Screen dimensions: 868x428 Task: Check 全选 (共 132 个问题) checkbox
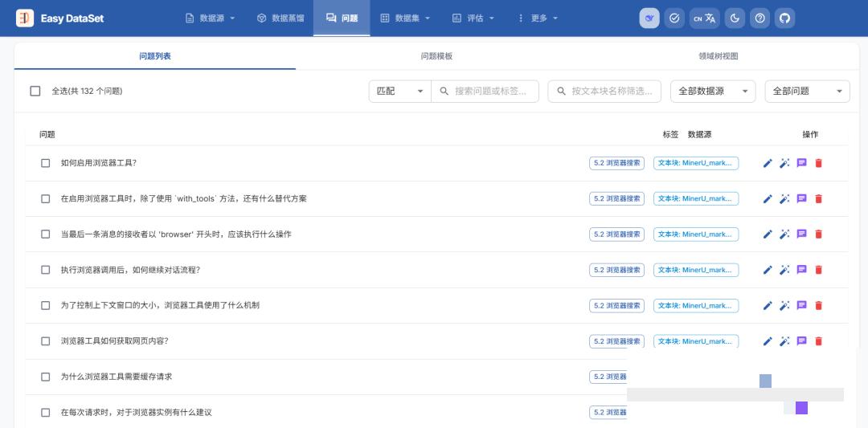[35, 92]
